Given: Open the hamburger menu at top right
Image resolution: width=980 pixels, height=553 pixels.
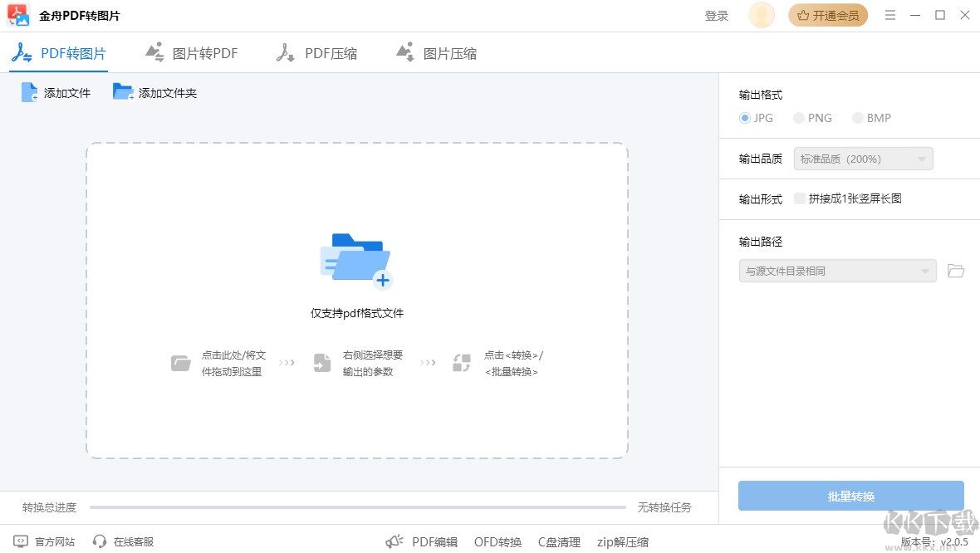Looking at the screenshot, I should 889,15.
